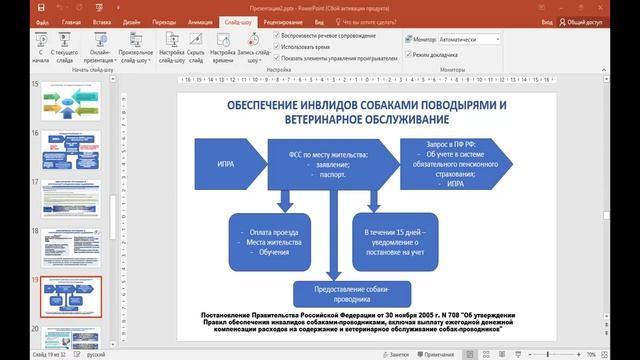This screenshot has height=360, width=640.
Task: Toggle Использовать время checkbox
Action: click(x=276, y=47)
